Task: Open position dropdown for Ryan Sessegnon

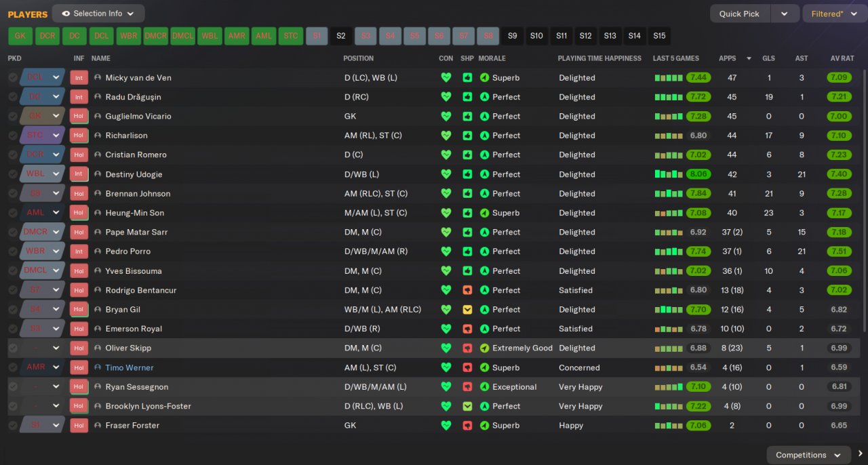Action: pyautogui.click(x=56, y=387)
